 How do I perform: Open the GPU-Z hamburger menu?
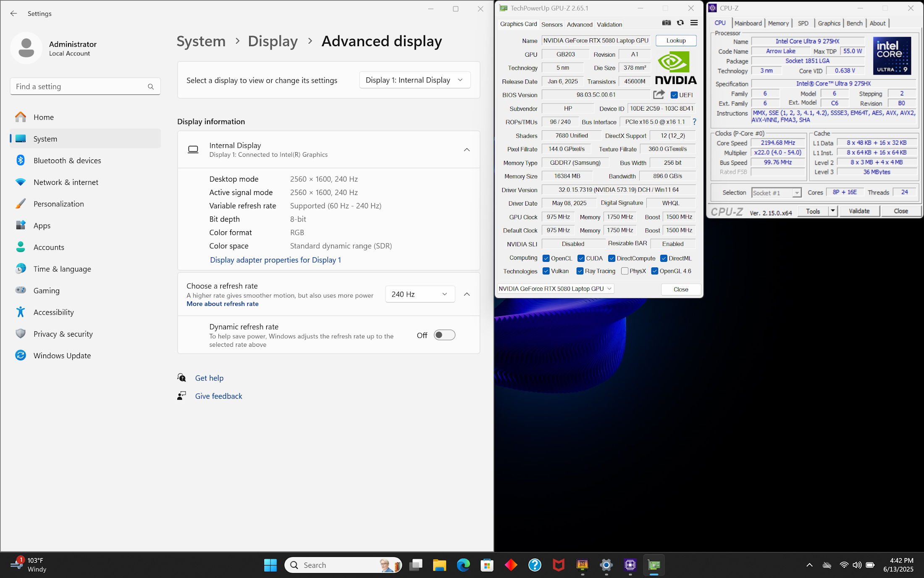694,23
